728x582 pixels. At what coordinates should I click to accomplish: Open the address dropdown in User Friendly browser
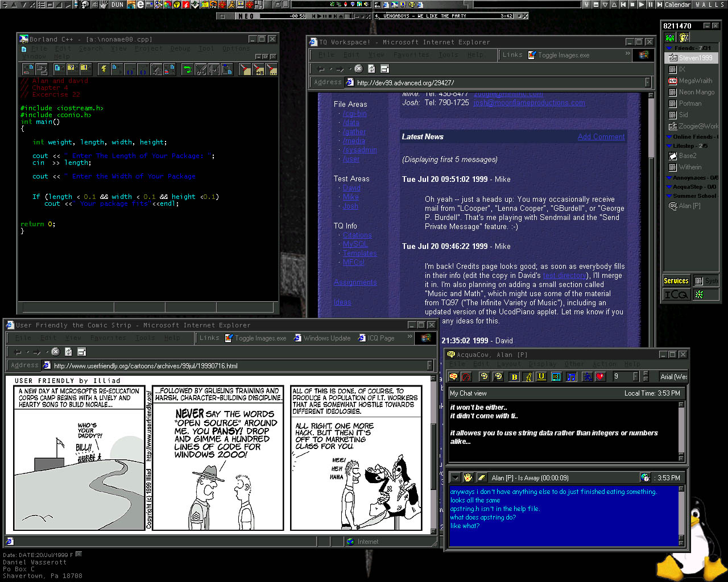[x=429, y=365]
